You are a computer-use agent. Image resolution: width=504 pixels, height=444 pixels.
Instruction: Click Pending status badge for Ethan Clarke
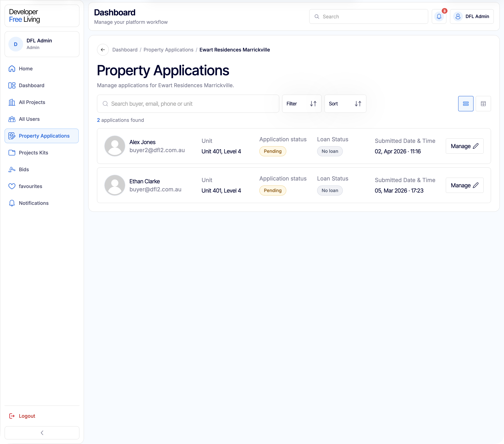[273, 190]
